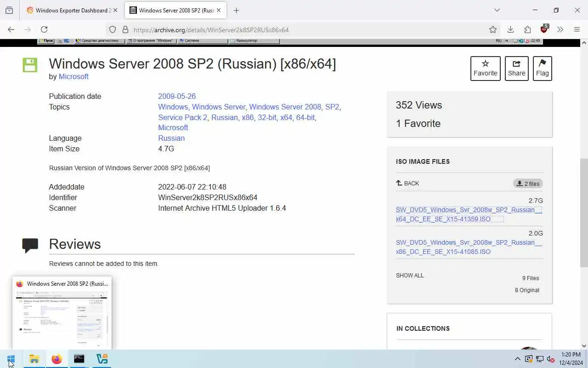Download the x64 X15-41359 ISO file
The height and width of the screenshot is (368, 588).
tap(469, 214)
